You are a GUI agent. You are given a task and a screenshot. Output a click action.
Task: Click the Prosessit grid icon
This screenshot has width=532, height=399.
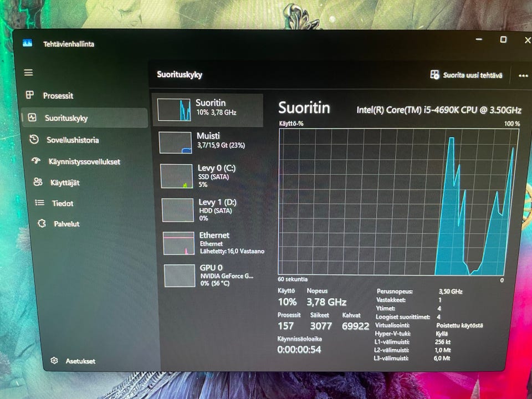coord(30,95)
